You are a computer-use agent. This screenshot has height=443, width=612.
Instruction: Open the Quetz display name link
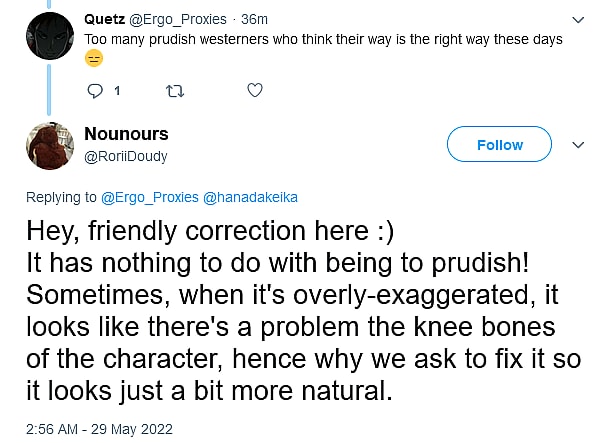pyautogui.click(x=104, y=19)
